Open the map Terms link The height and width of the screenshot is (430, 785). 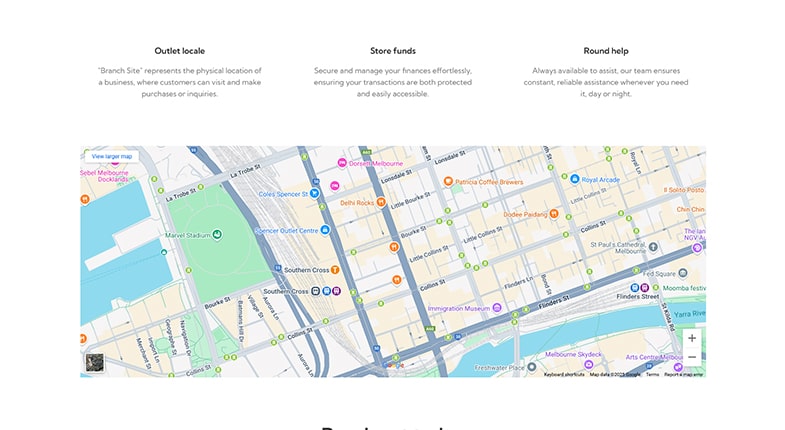pos(652,374)
